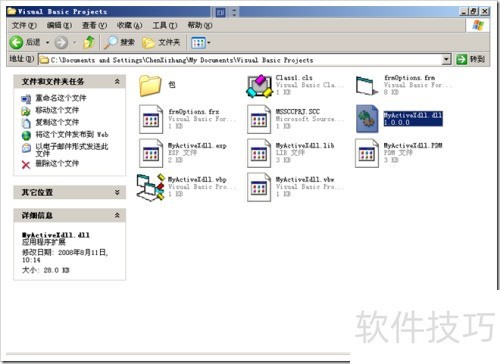This screenshot has height=364, width=500.
Task: Click the publish to Web globe icon
Action: tap(26, 135)
